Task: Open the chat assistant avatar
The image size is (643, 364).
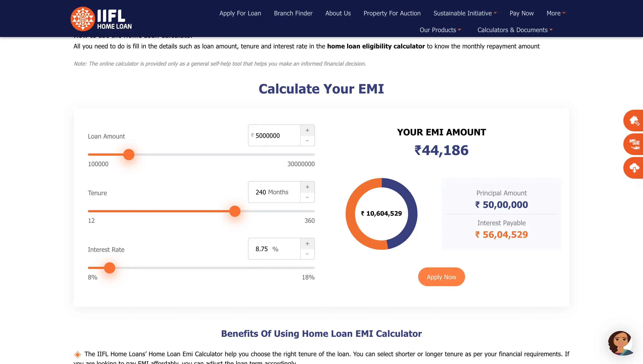Action: tap(620, 343)
